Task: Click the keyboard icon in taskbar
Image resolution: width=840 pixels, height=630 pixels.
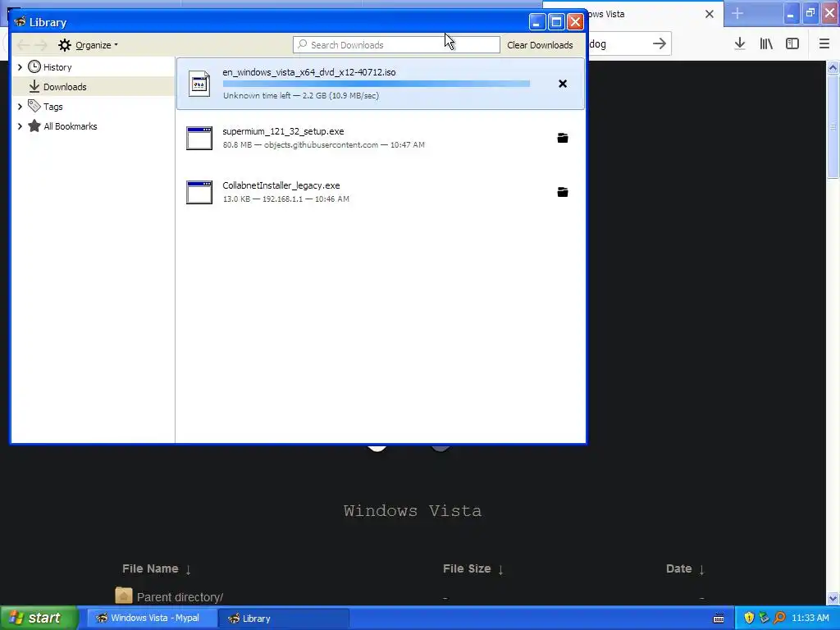Action: coord(719,619)
